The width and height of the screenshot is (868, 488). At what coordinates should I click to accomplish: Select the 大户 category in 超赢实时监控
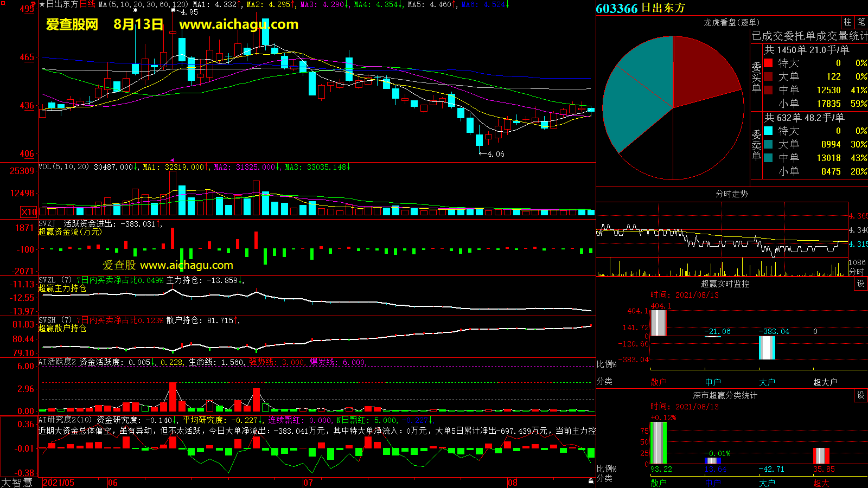[767, 382]
